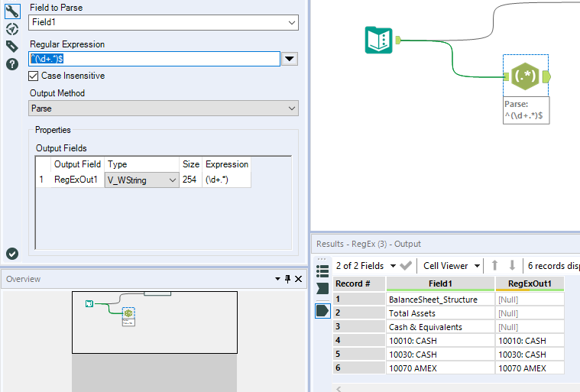Close the Overview panel
Image resolution: width=580 pixels, height=392 pixels.
point(299,279)
